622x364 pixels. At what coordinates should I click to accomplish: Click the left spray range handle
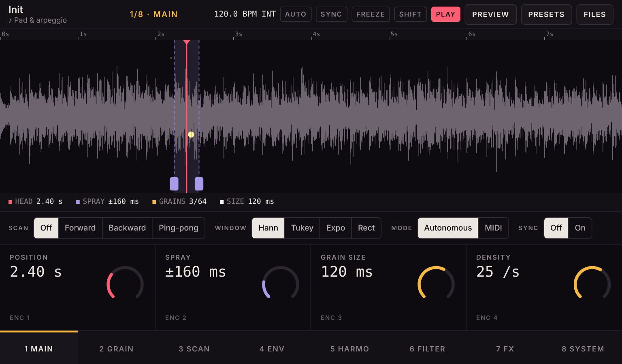click(x=174, y=184)
